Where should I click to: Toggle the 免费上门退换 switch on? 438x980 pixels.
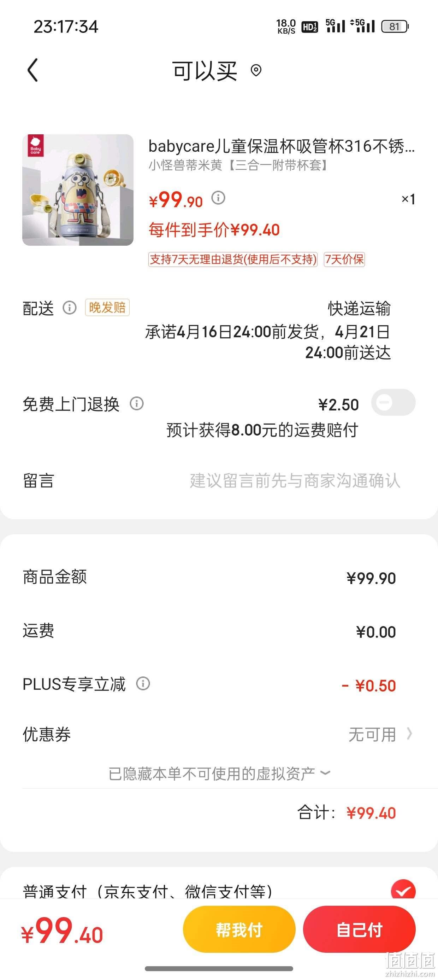393,402
